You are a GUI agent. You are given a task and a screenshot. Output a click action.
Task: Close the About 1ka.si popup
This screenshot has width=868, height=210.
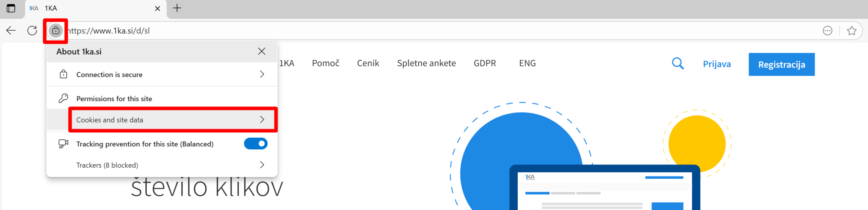[262, 52]
